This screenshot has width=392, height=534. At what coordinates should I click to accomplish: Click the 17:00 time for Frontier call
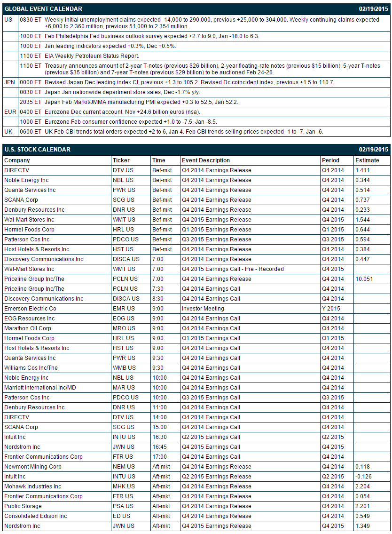tap(160, 457)
